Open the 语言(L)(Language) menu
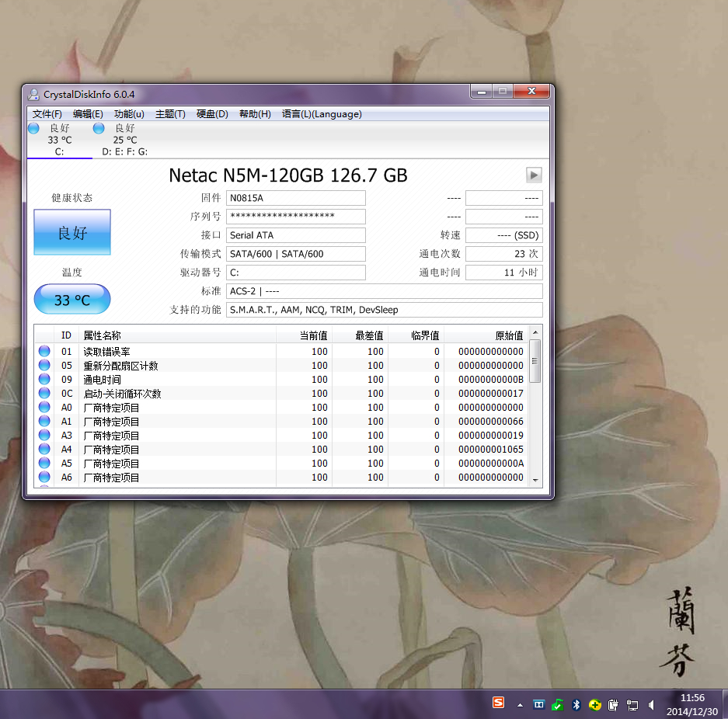This screenshot has height=719, width=728. point(322,114)
